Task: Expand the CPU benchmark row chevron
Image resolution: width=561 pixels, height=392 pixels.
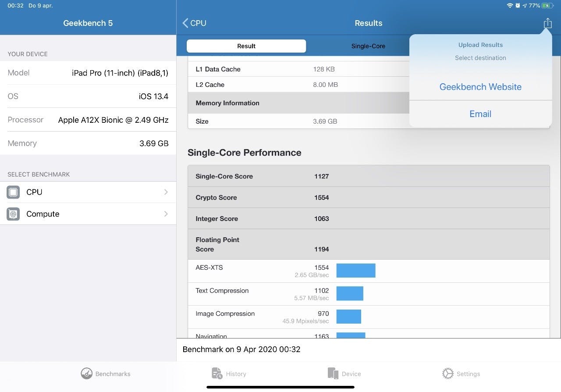Action: tap(166, 192)
